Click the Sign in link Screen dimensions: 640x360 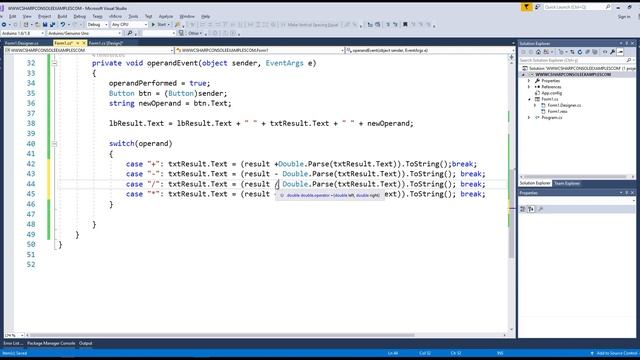pyautogui.click(x=624, y=17)
